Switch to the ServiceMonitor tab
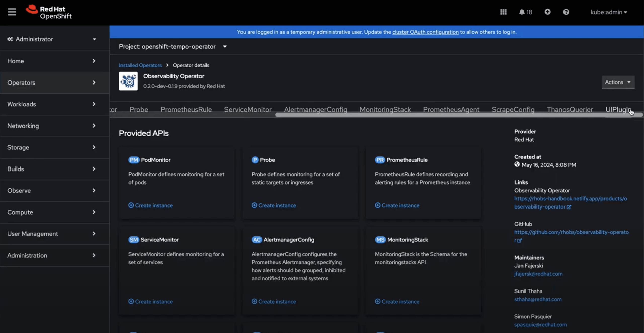This screenshot has width=644, height=333. pos(248,109)
